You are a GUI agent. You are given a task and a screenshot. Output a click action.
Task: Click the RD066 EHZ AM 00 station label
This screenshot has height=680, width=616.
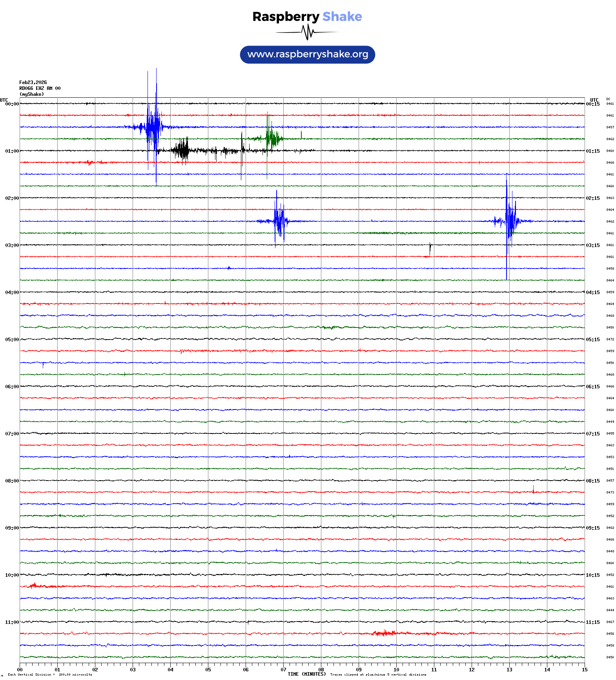click(x=40, y=88)
